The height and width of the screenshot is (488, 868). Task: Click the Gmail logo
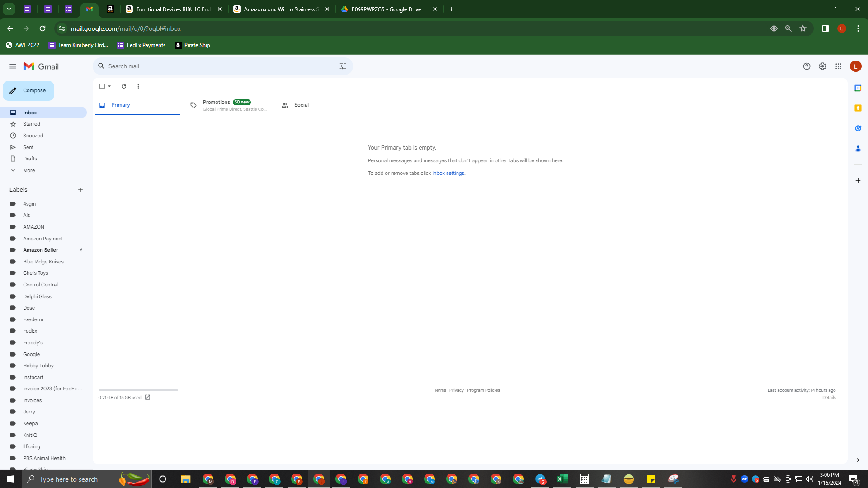pos(41,66)
